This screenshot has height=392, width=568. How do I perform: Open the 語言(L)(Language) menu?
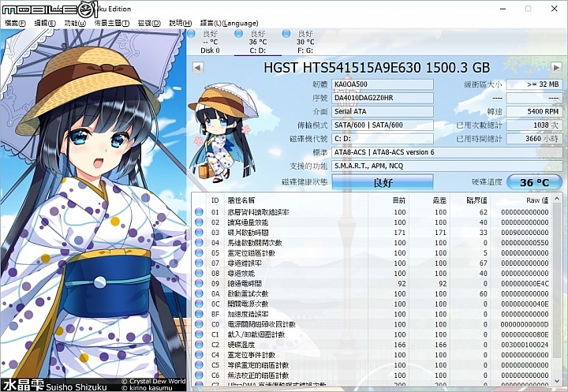229,23
